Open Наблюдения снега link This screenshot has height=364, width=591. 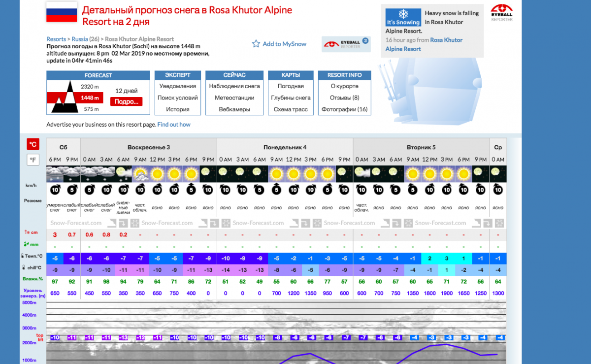pos(234,86)
